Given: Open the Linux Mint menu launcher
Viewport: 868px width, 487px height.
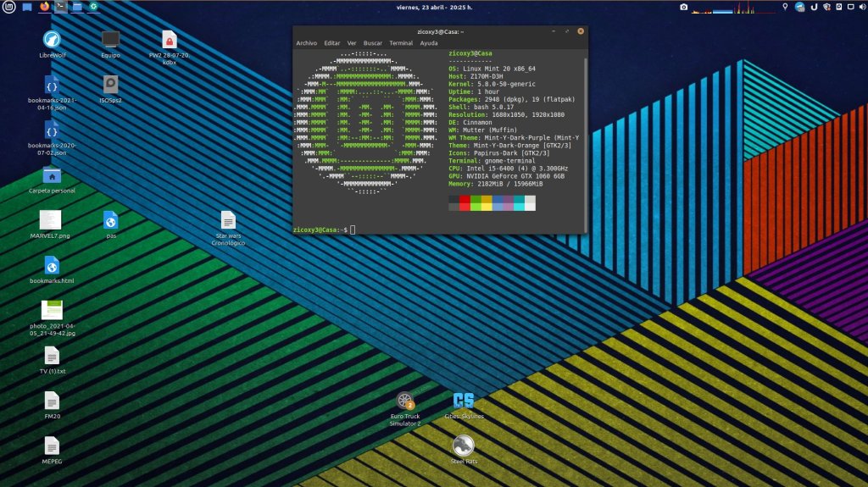Looking at the screenshot, I should [9, 7].
